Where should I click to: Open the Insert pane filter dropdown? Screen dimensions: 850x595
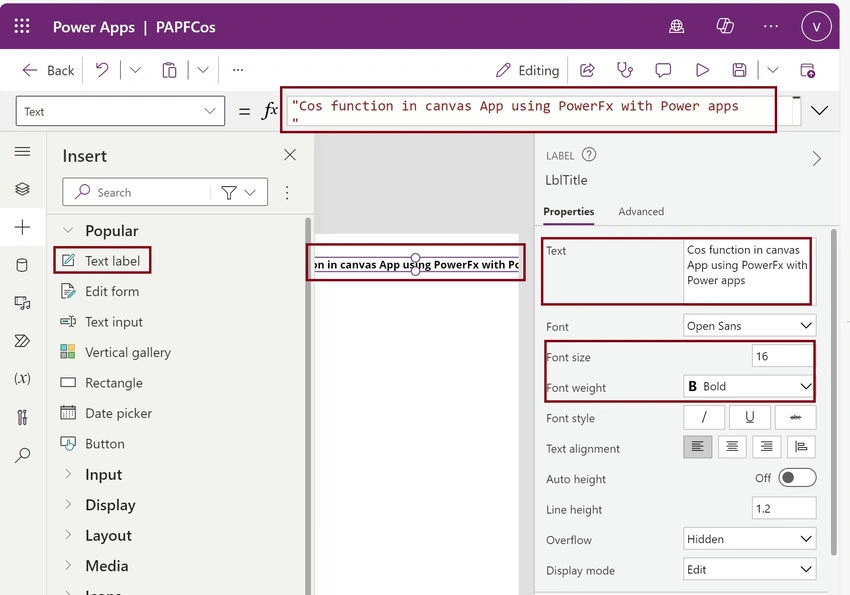click(239, 192)
